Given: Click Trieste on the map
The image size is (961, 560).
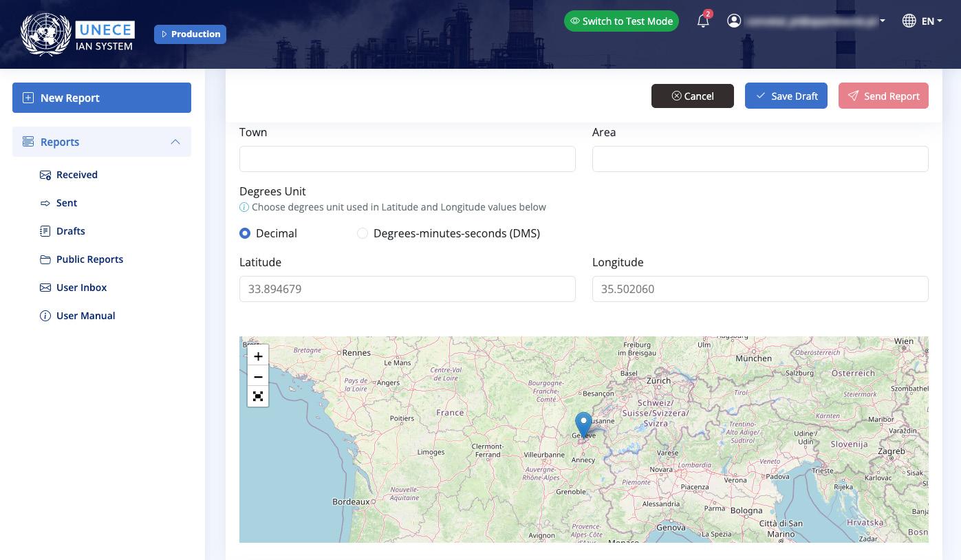Looking at the screenshot, I should point(823,471).
